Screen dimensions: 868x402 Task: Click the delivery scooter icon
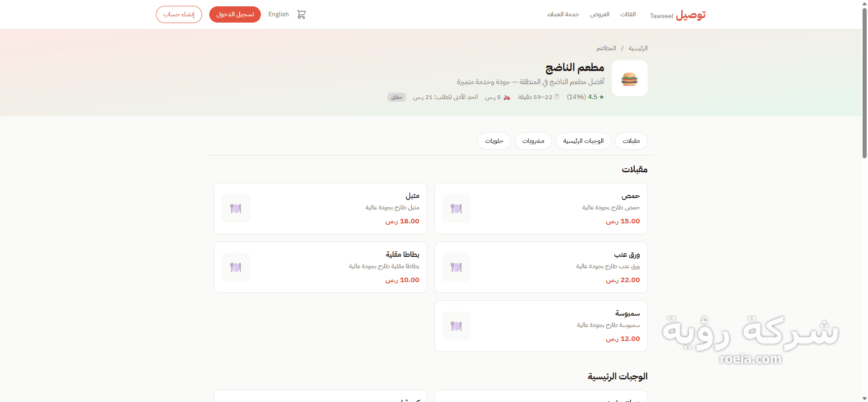pyautogui.click(x=507, y=97)
